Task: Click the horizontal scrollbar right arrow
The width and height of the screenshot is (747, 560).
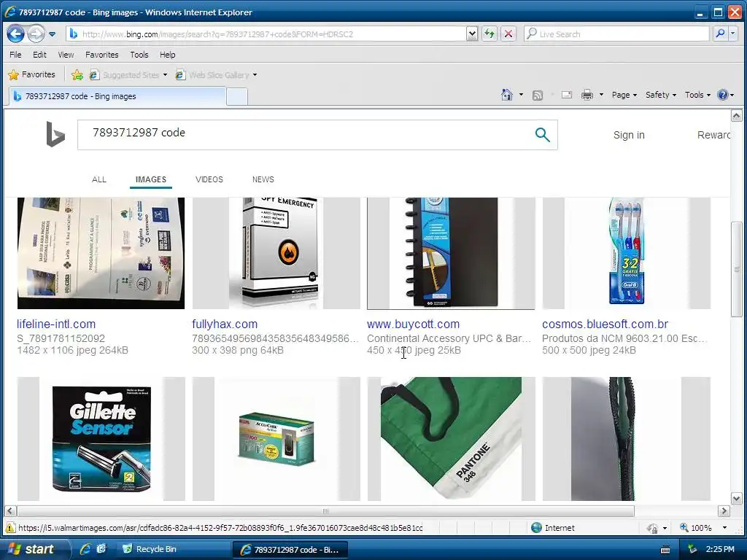Action: coord(724,511)
